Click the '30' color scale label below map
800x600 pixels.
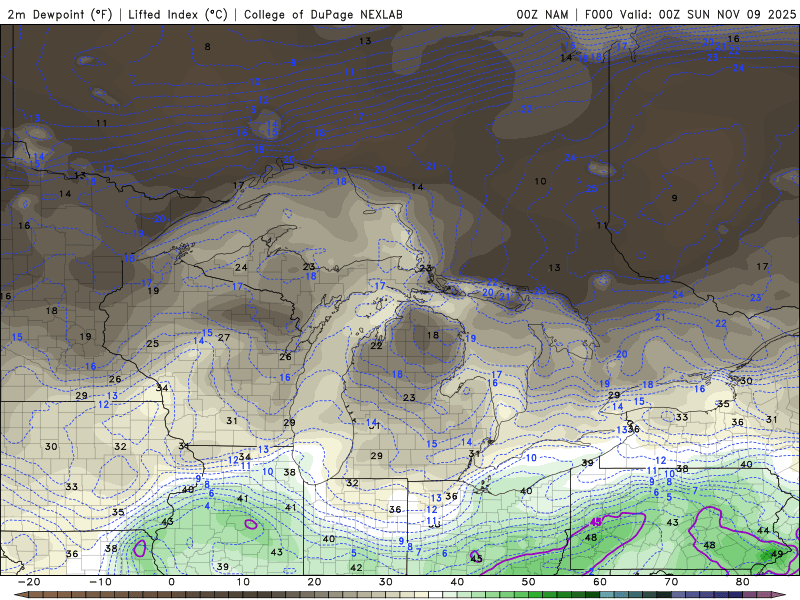tap(386, 582)
